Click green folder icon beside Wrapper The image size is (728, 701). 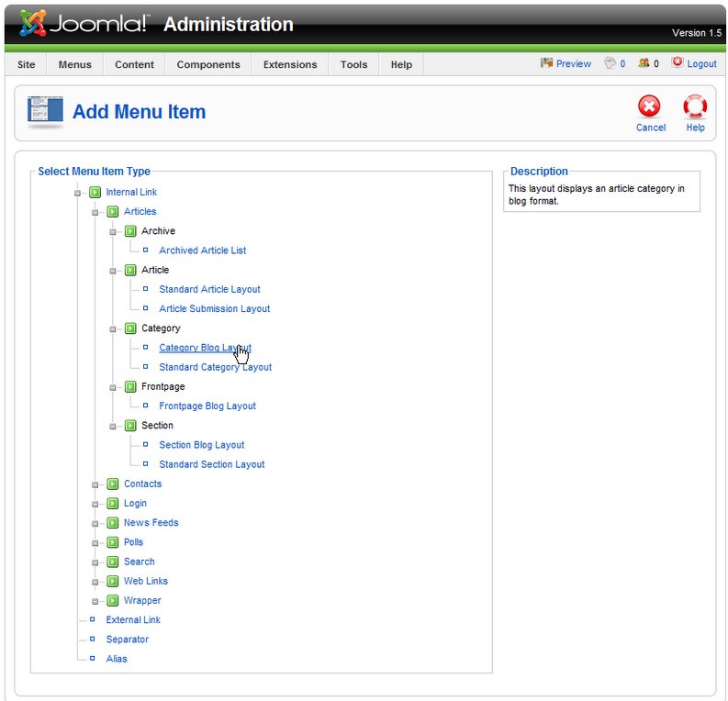113,601
